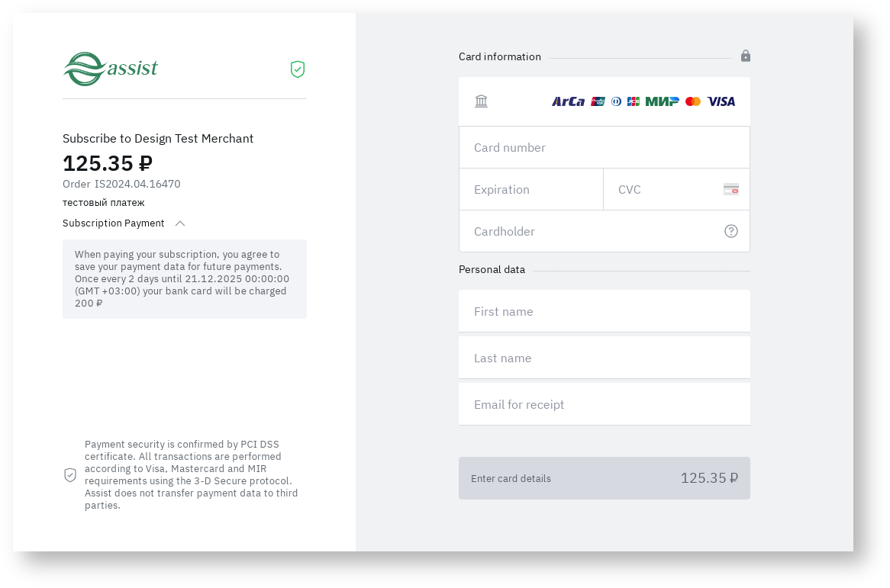Click the bank building icon
This screenshot has height=588, width=890.
481,101
